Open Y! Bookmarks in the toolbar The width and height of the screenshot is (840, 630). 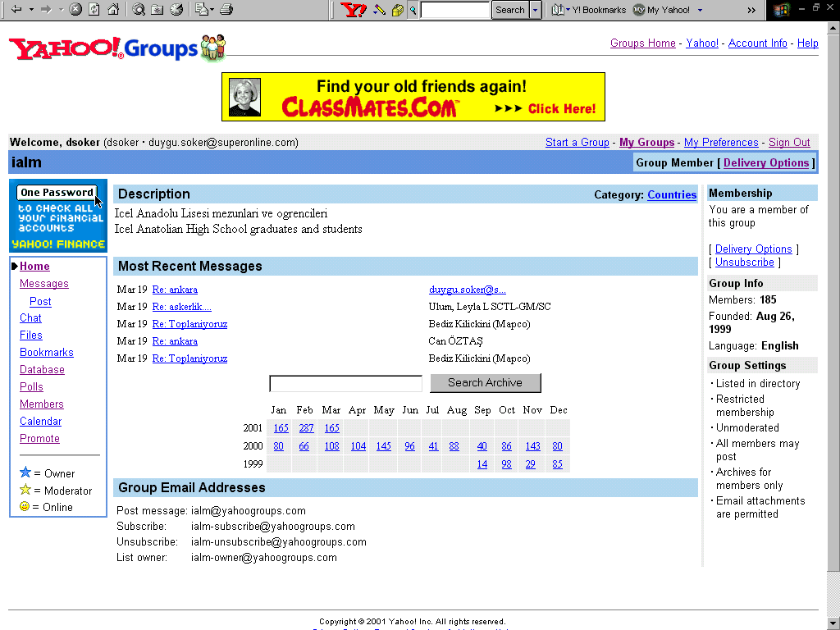click(589, 10)
